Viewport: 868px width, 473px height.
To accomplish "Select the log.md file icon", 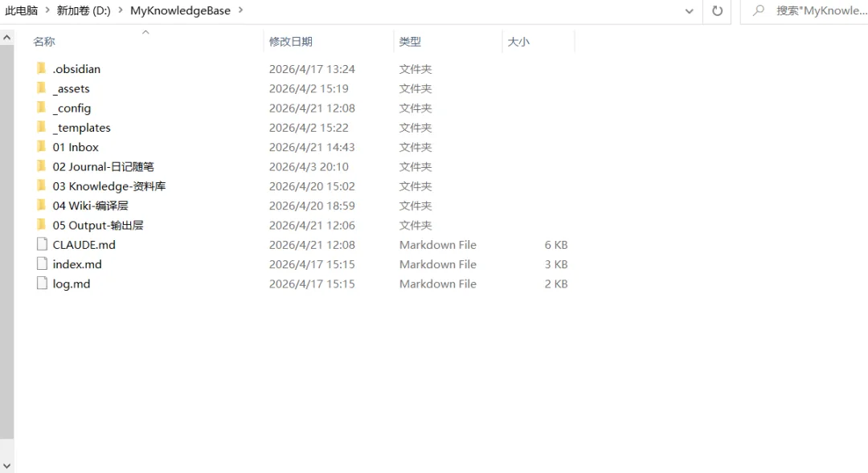I will (42, 283).
